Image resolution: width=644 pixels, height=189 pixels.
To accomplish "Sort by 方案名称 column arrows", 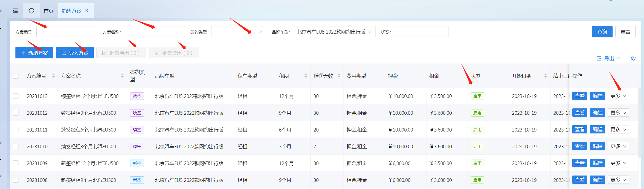I will (x=122, y=76).
